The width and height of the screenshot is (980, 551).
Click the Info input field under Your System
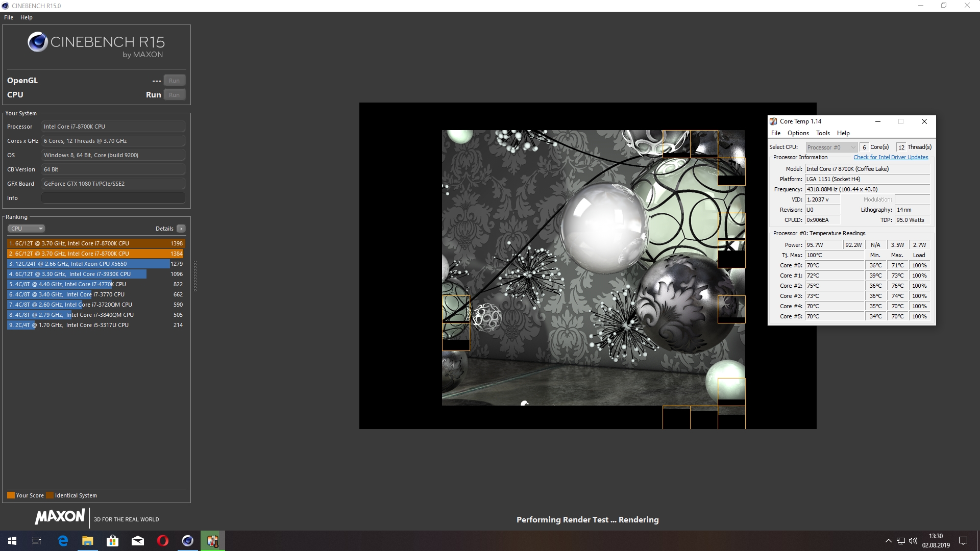point(113,198)
